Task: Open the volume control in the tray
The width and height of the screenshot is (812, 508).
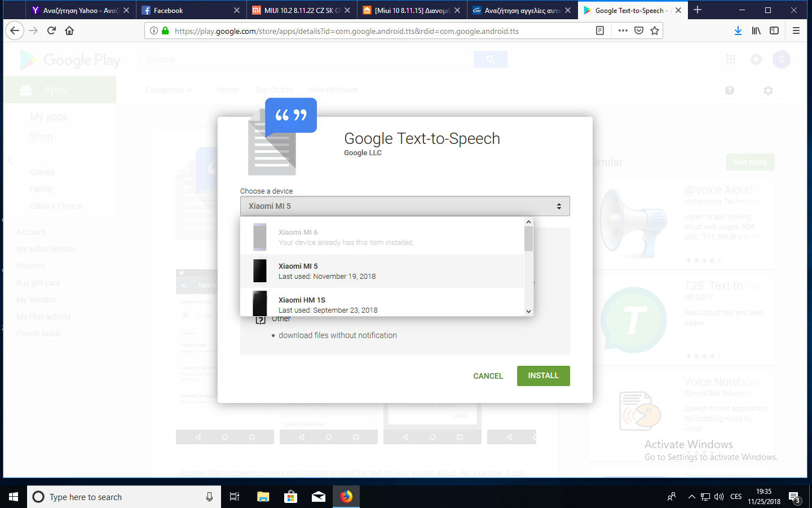Action: click(x=719, y=497)
